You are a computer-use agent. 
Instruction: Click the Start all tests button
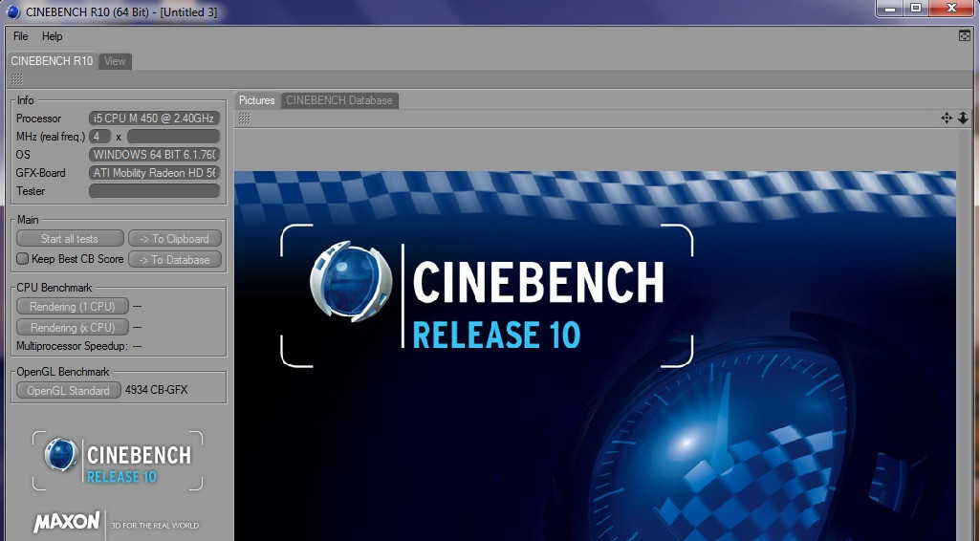click(70, 239)
